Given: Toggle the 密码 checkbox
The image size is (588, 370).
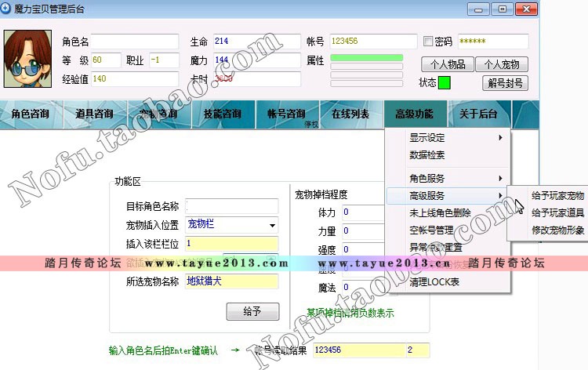Looking at the screenshot, I should click(427, 42).
